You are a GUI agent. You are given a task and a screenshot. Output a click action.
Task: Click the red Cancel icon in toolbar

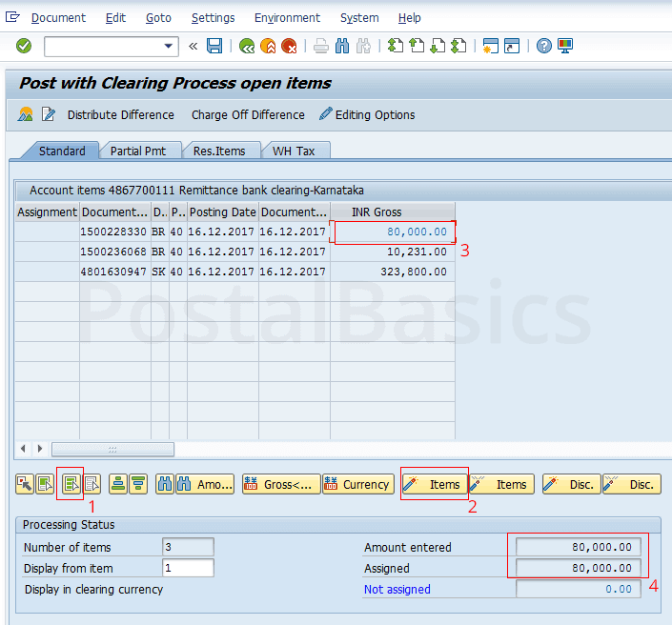[289, 46]
